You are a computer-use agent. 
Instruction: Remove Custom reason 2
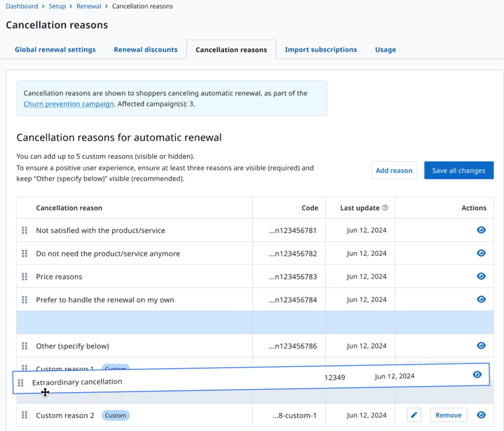448,415
